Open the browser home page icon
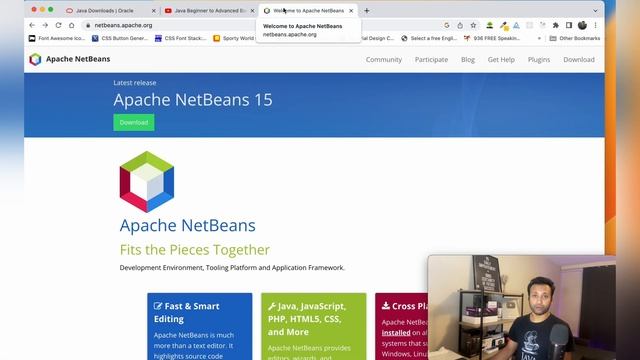Screen dimensions: 640x360 click(x=71, y=25)
